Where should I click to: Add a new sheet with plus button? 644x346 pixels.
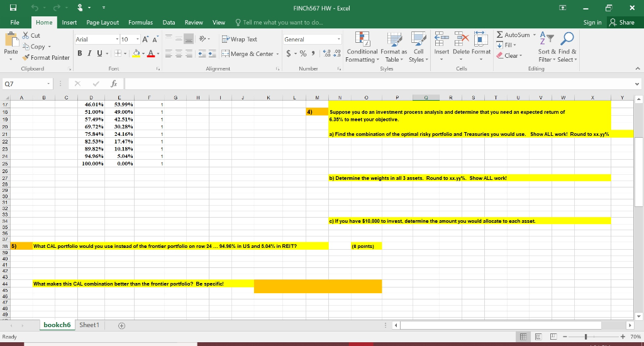click(x=121, y=325)
